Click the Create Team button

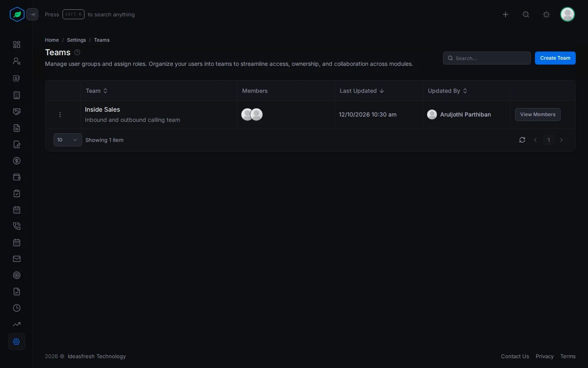(555, 58)
